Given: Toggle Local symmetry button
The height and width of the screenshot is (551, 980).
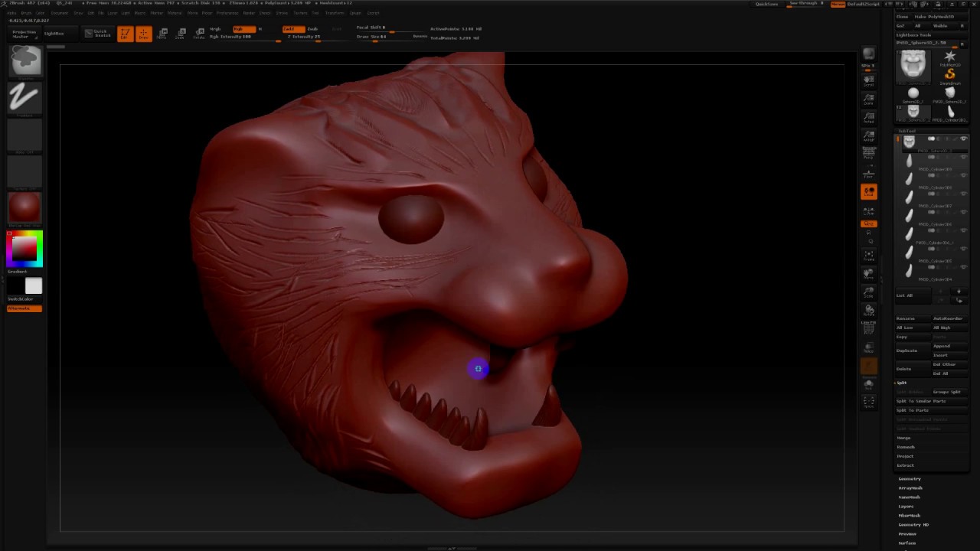Looking at the screenshot, I should coord(868,191).
